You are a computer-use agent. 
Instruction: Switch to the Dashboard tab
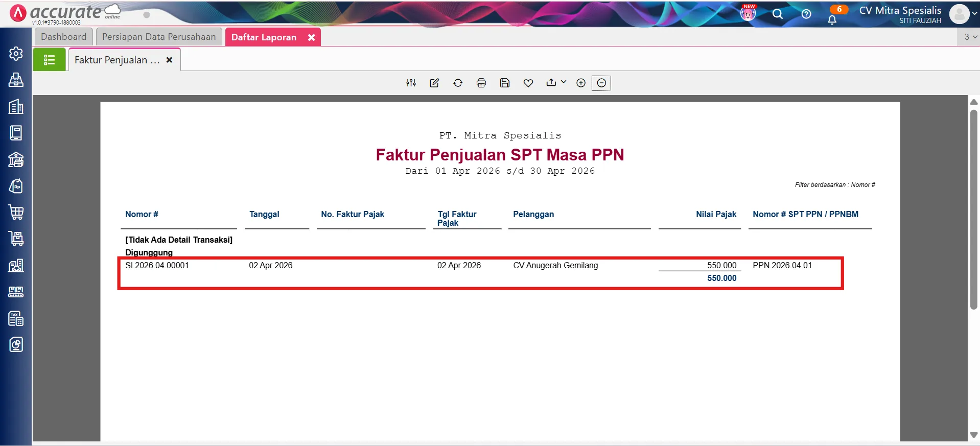tap(64, 37)
